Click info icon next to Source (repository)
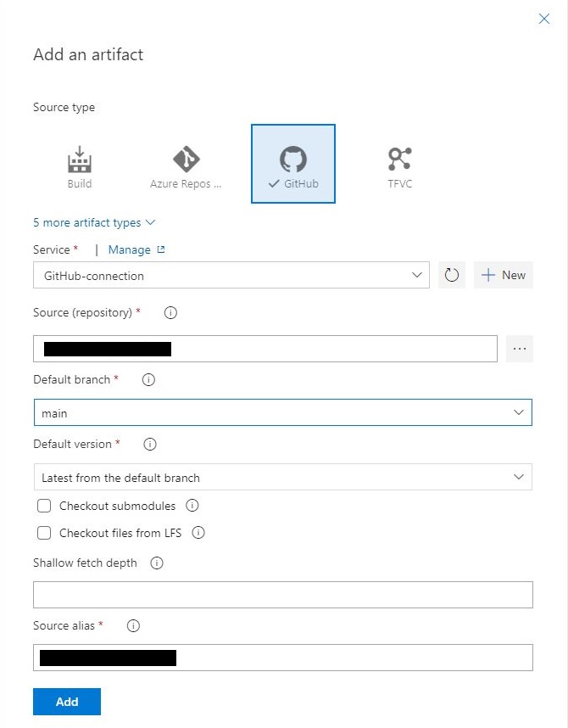 pos(170,313)
